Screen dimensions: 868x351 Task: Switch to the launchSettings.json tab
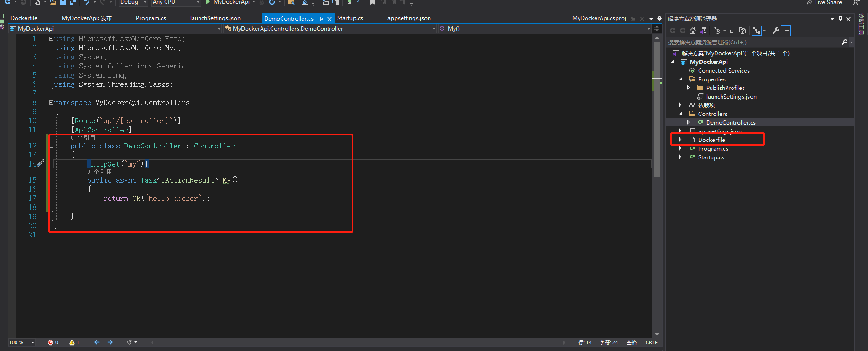pos(215,18)
